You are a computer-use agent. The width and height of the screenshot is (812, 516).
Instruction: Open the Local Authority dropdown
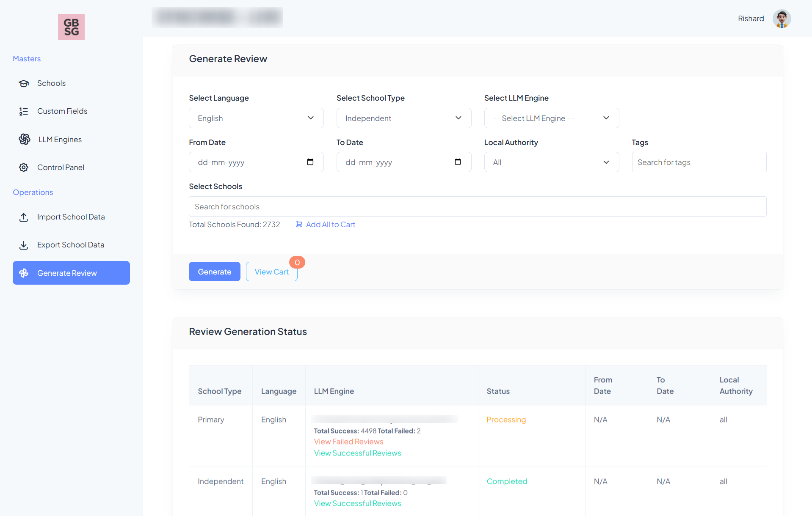[x=552, y=162]
